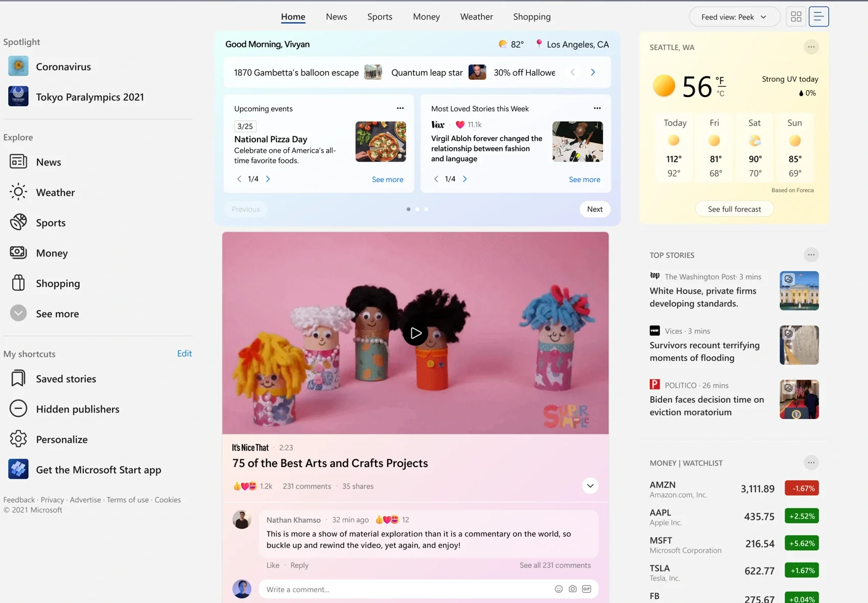This screenshot has width=868, height=603.
Task: Go to previous upcoming event
Action: point(239,179)
